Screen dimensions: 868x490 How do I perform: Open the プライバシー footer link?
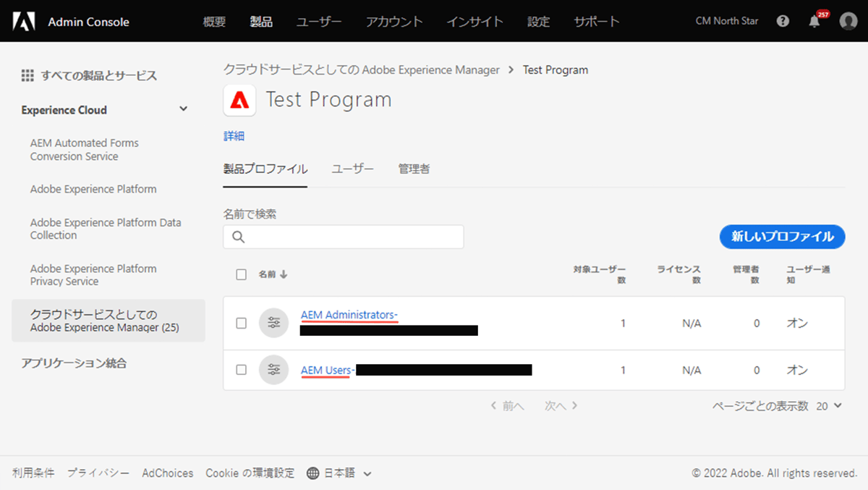[98, 473]
